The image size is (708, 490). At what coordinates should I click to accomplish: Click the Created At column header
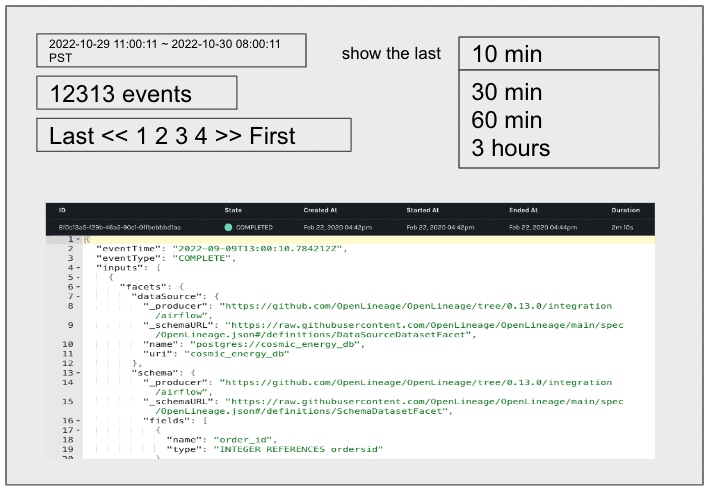(x=320, y=210)
